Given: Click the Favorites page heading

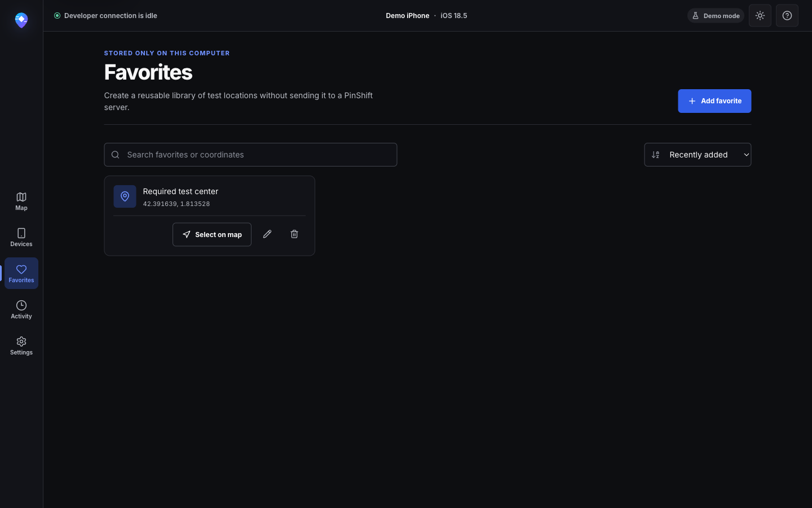Looking at the screenshot, I should (x=148, y=72).
